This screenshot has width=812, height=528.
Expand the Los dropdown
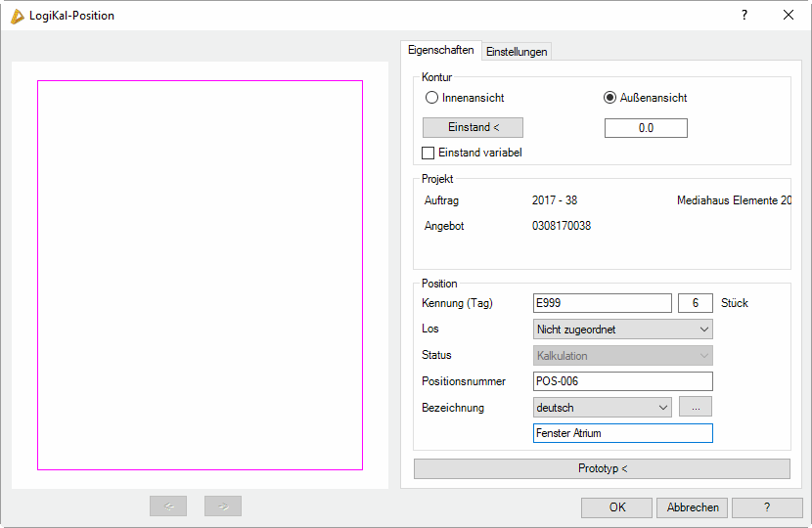pyautogui.click(x=623, y=330)
